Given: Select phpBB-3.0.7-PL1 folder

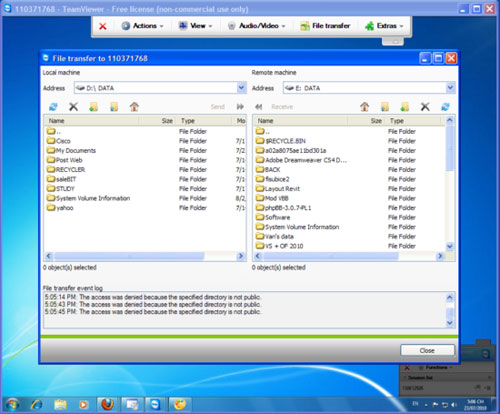Looking at the screenshot, I should click(283, 208).
